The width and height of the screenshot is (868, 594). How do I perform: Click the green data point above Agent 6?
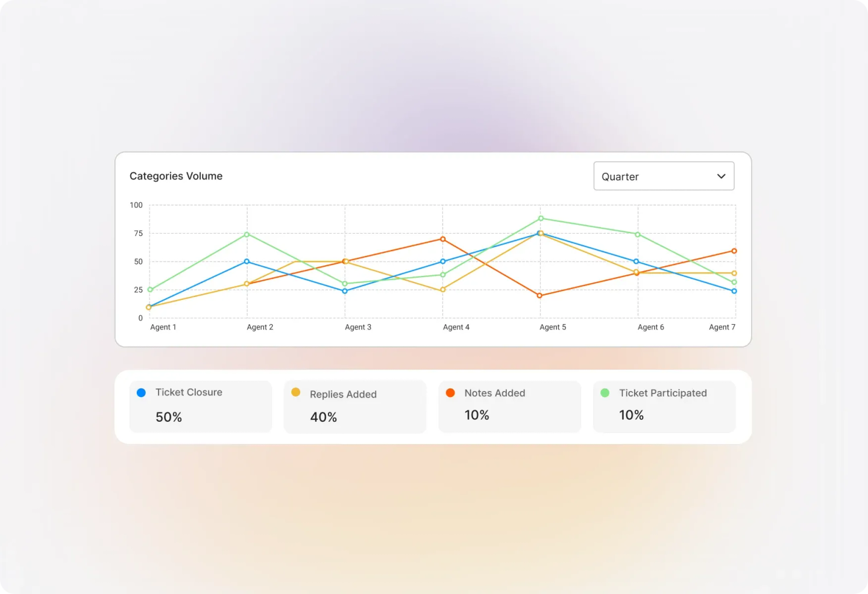tap(638, 234)
